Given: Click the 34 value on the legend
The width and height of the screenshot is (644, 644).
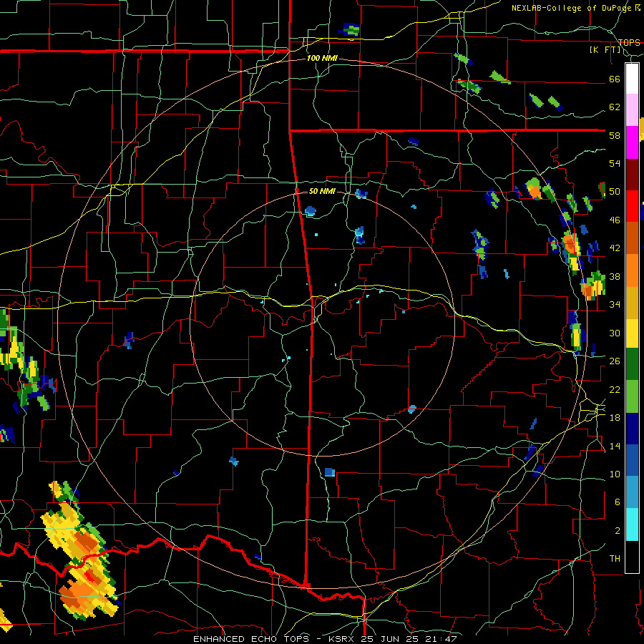Looking at the screenshot, I should point(615,305).
